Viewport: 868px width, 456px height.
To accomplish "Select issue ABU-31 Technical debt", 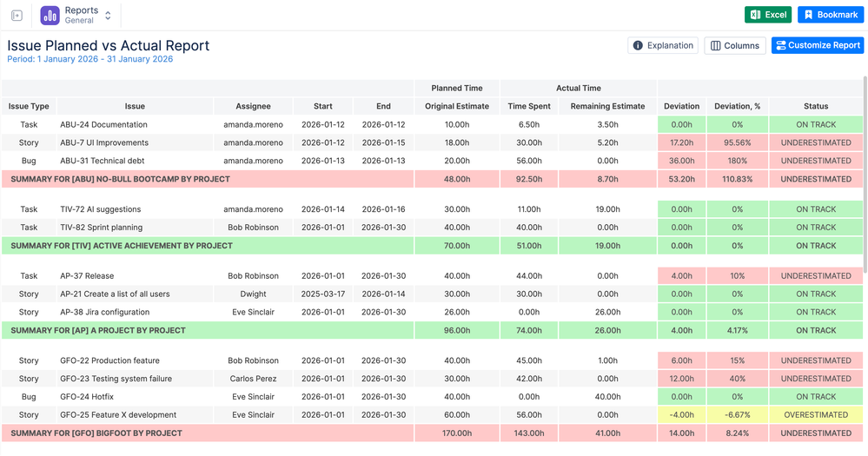I will [x=102, y=161].
